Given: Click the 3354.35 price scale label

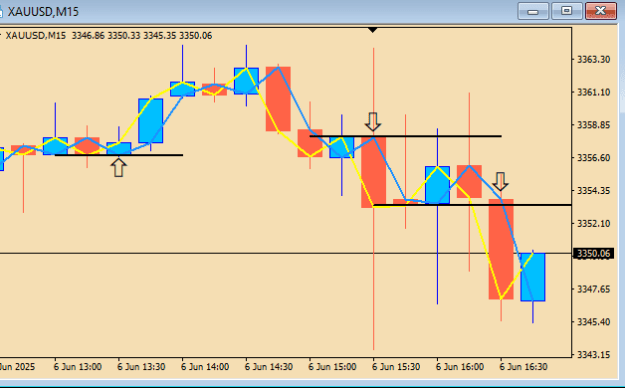Looking at the screenshot, I should [x=594, y=191].
